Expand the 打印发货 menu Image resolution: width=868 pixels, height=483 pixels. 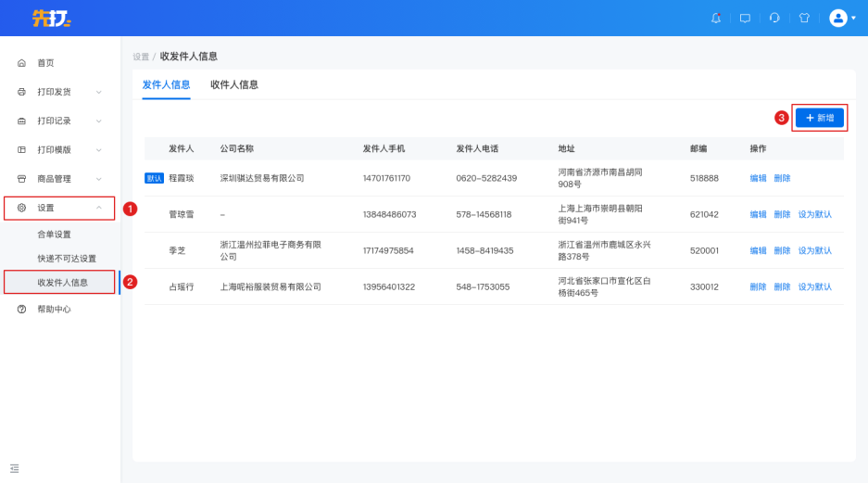60,92
